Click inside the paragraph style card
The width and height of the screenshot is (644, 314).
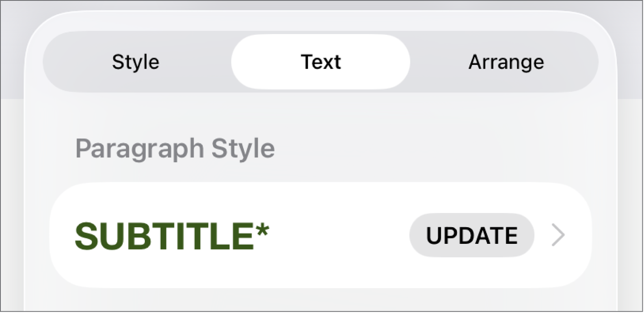321,235
